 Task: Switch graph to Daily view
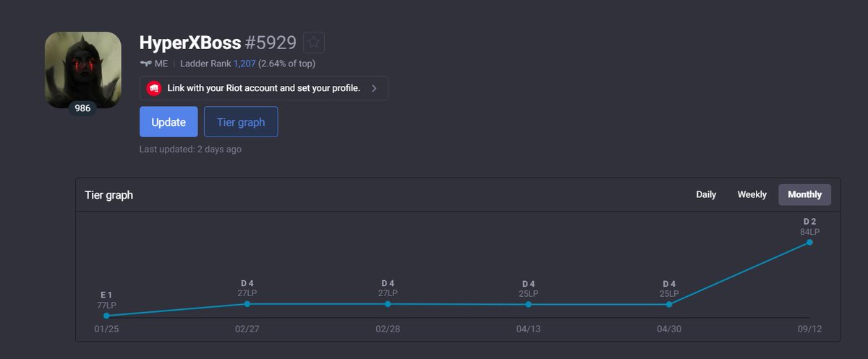(x=706, y=194)
